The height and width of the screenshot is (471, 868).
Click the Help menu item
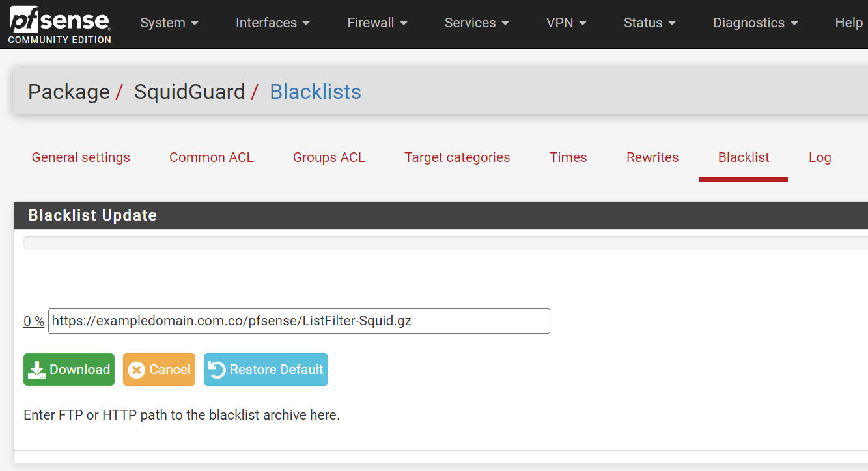click(848, 23)
